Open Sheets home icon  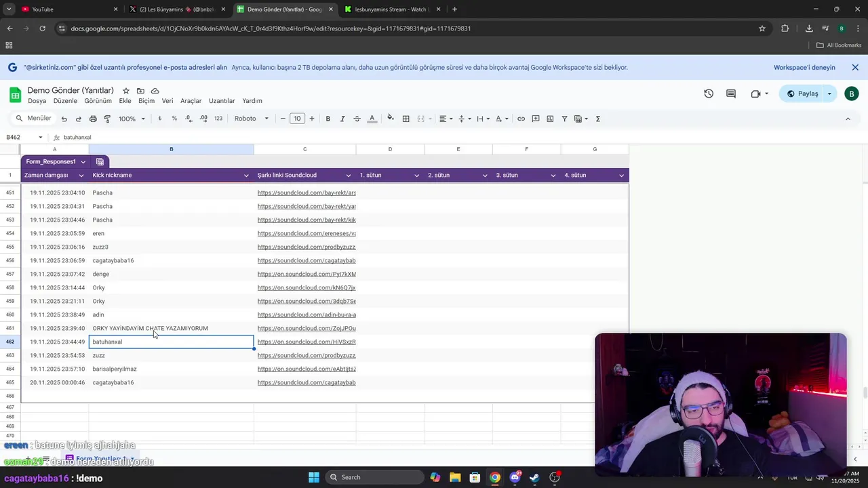pyautogui.click(x=15, y=95)
